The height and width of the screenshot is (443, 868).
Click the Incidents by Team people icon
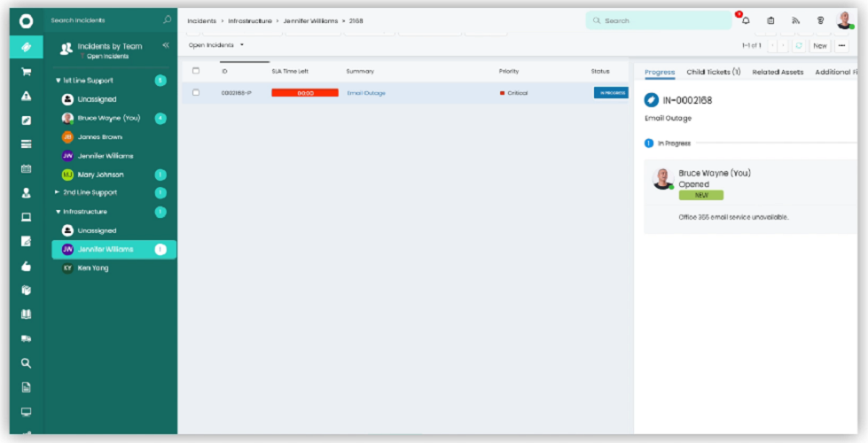66,49
